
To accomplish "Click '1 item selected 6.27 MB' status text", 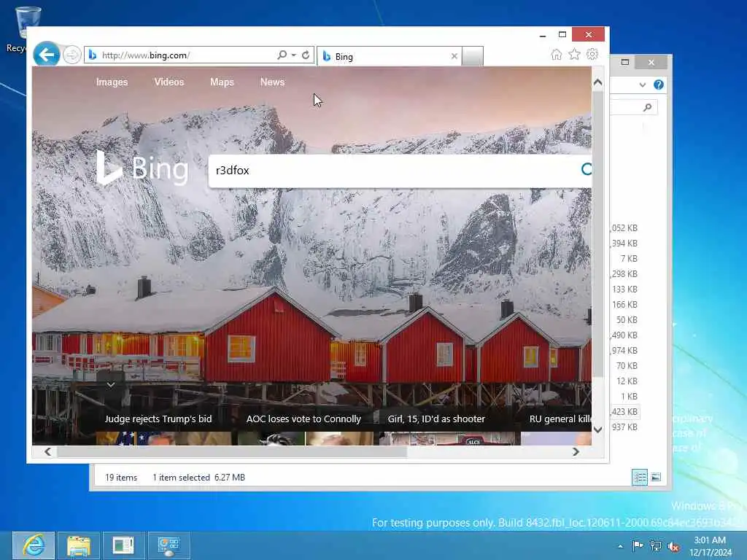I will click(x=198, y=477).
